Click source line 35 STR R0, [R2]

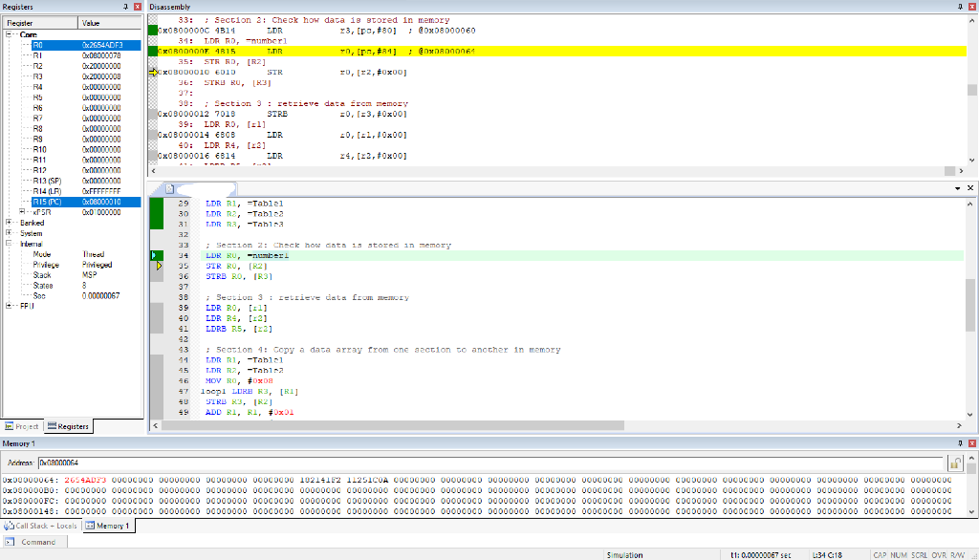click(236, 266)
